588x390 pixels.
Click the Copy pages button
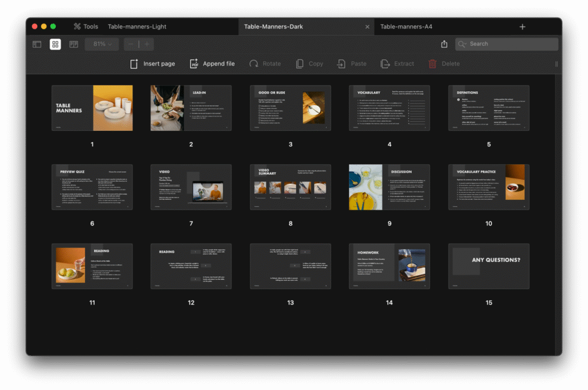click(310, 64)
